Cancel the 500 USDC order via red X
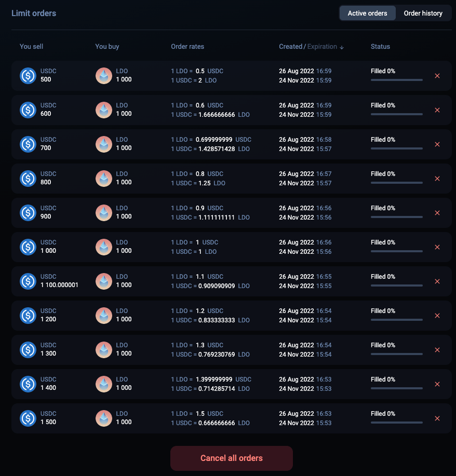 tap(437, 76)
